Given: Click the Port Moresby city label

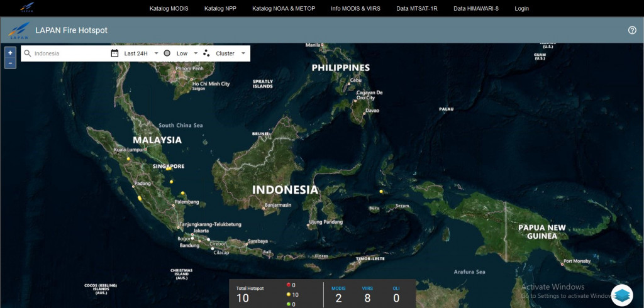Looking at the screenshot, I should [x=577, y=261].
